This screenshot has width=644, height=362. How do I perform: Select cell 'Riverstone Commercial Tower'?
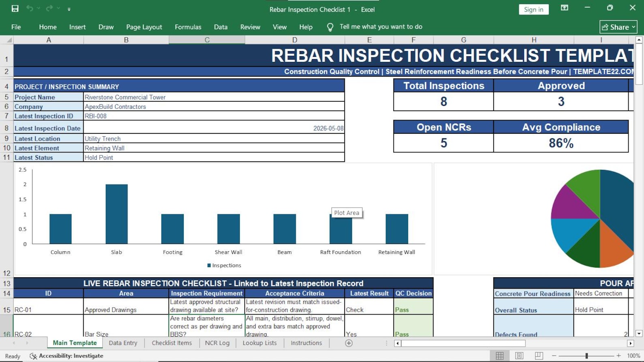click(214, 97)
